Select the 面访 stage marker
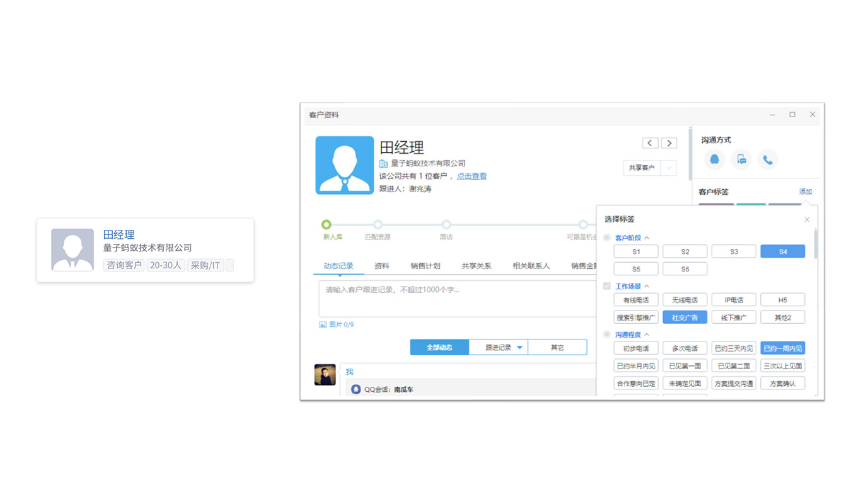The image size is (851, 504). click(x=446, y=224)
